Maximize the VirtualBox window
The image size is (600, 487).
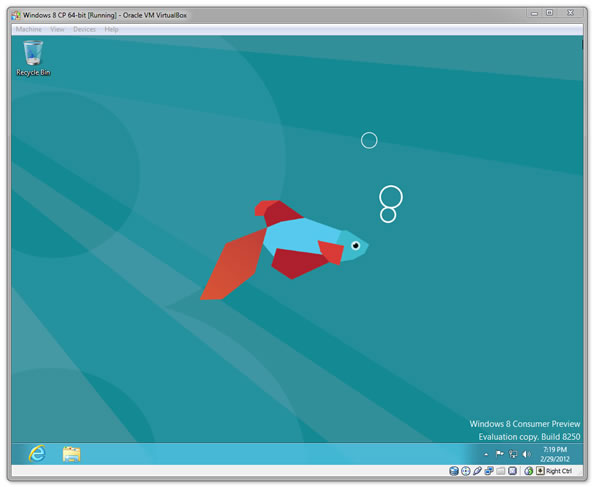point(549,13)
